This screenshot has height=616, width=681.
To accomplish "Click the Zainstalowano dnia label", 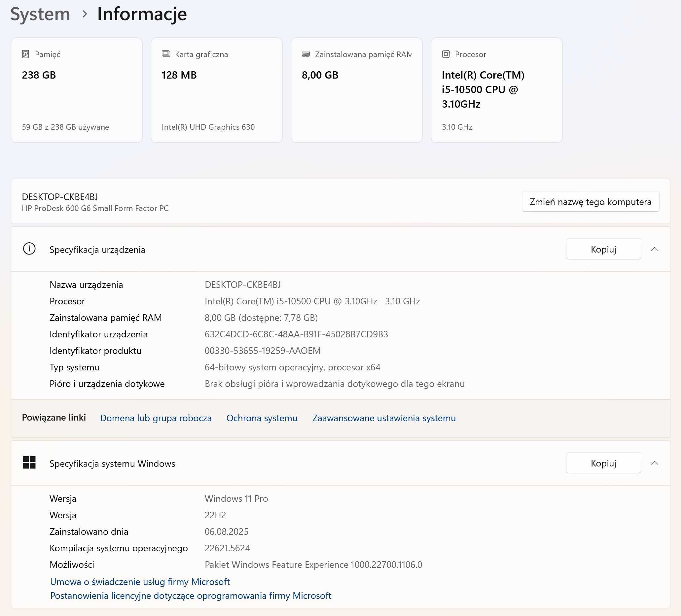I will (x=89, y=531).
